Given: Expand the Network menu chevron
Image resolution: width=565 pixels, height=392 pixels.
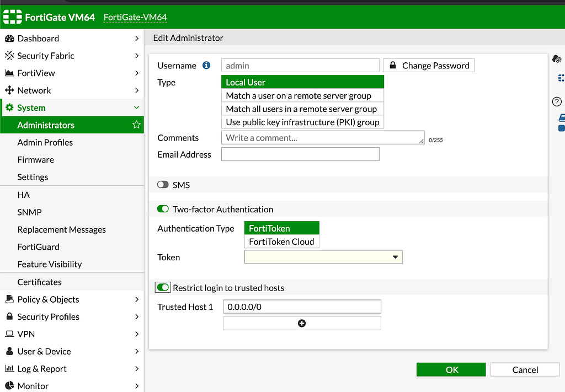Looking at the screenshot, I should click(137, 90).
